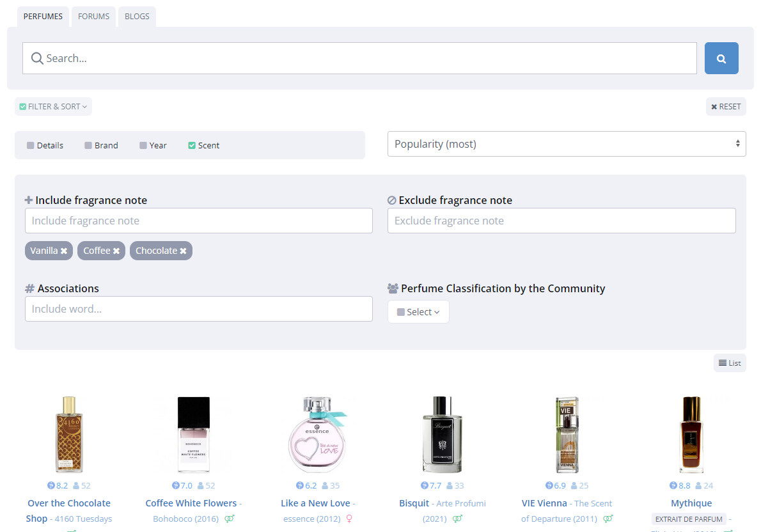This screenshot has width=761, height=532.
Task: Click the 7.7 rating icon for Bisquit
Action: (x=424, y=485)
